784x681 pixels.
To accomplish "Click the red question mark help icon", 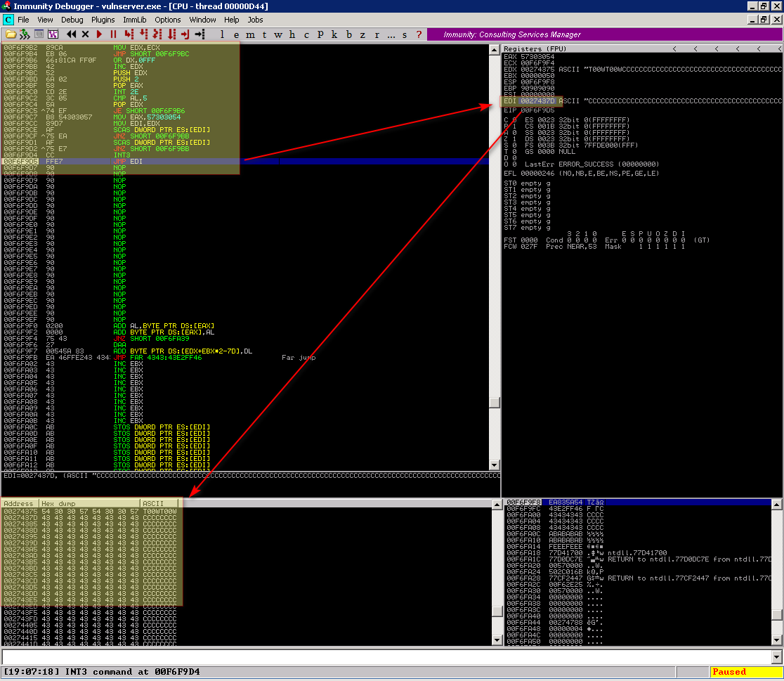I will click(x=419, y=34).
